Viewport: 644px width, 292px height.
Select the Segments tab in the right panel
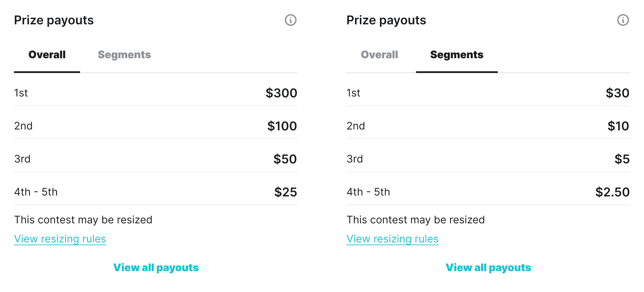tap(457, 55)
